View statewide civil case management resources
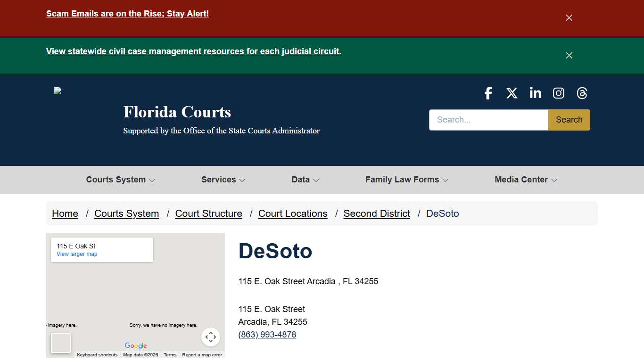 click(193, 51)
